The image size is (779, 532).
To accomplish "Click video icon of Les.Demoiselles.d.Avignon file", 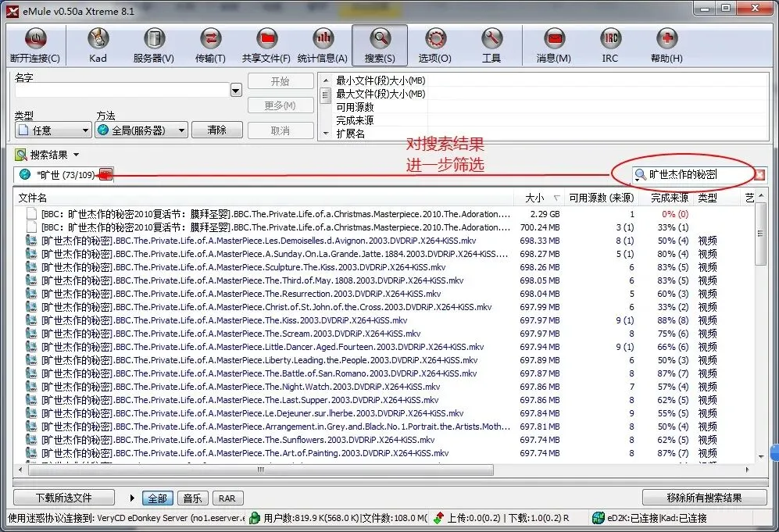I will point(31,241).
